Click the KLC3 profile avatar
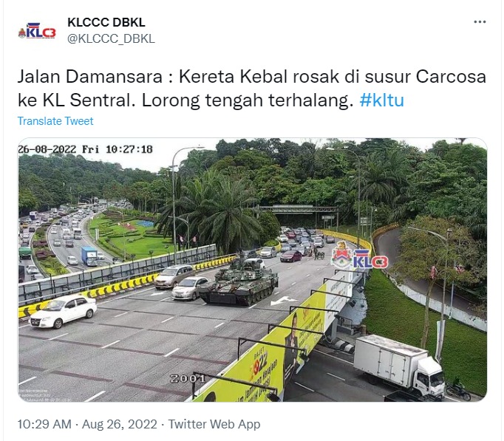The height and width of the screenshot is (441, 504). (37, 31)
